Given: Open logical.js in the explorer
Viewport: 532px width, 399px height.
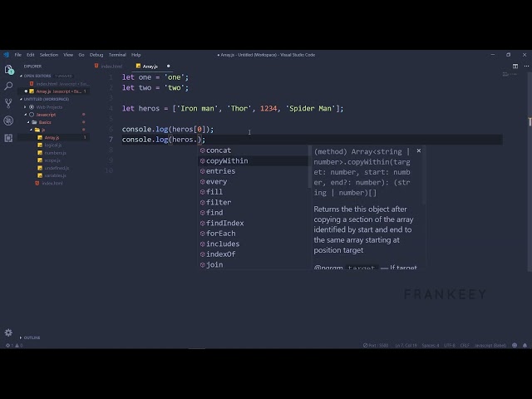Looking at the screenshot, I should pyautogui.click(x=53, y=145).
